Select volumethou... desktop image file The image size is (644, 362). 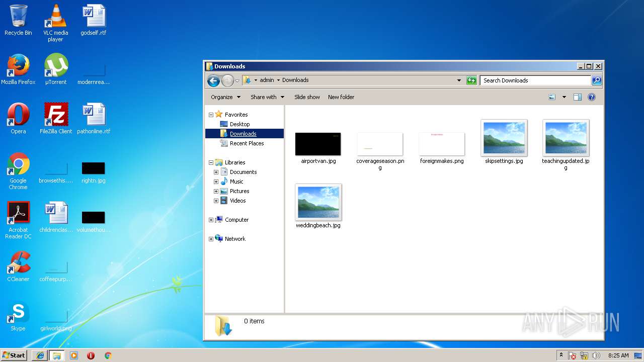(x=94, y=221)
